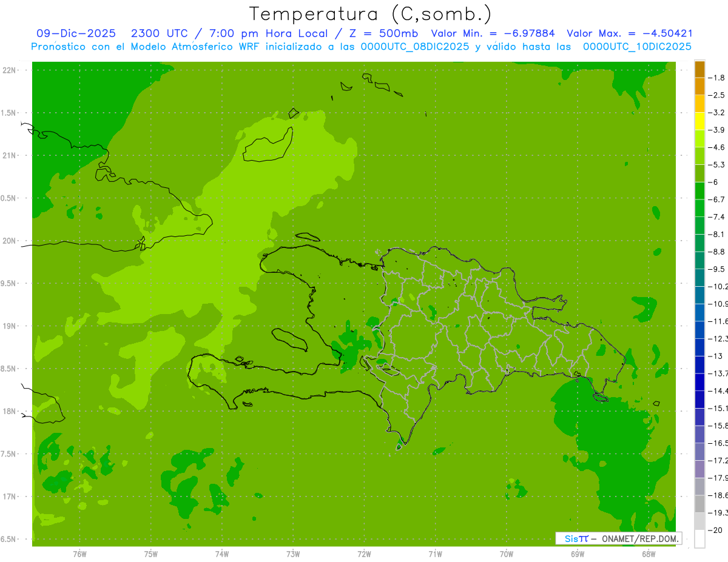Select the date text '09-Dic-2025'
This screenshot has height=562, width=728.
(76, 33)
